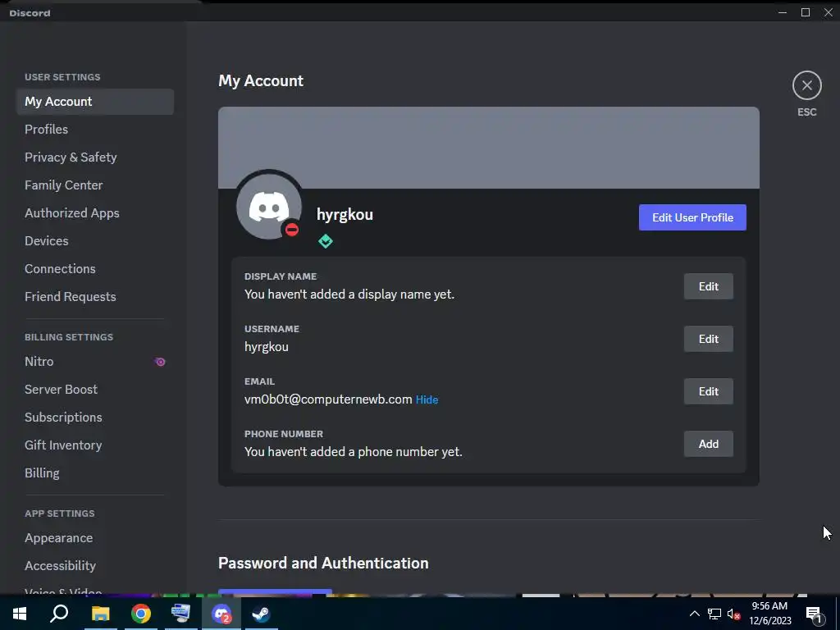
Task: Click the Nitro purple badge icon
Action: point(160,362)
